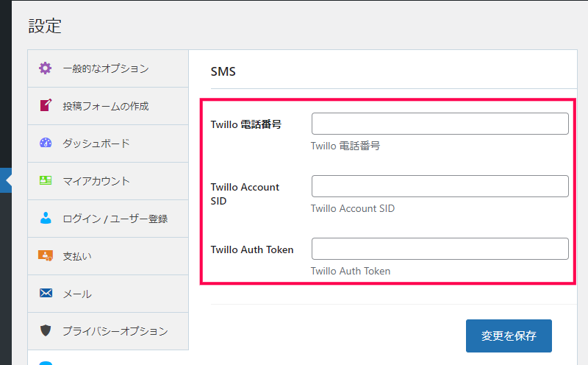Click the orange payment icon

[46, 256]
